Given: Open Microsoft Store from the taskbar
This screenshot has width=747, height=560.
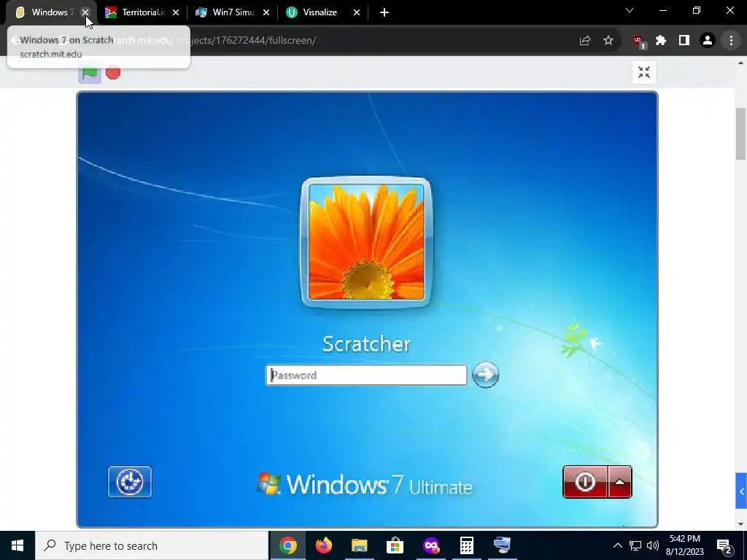Looking at the screenshot, I should click(x=395, y=545).
